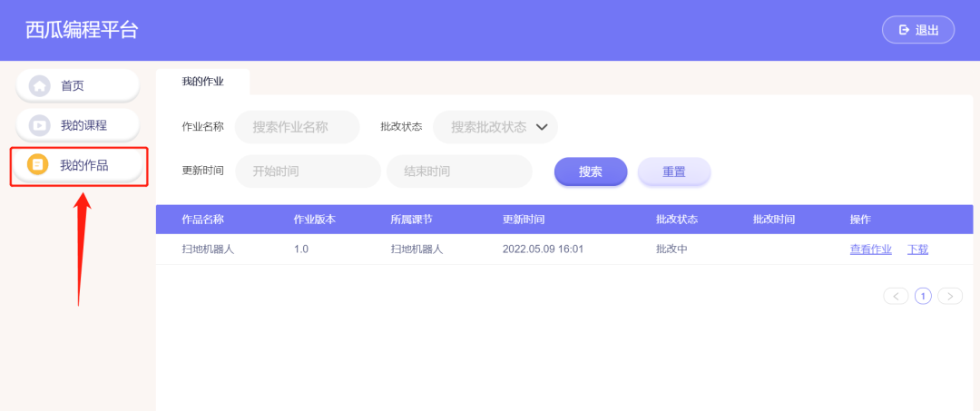Click the orange 我的作品 icon

[x=38, y=165]
